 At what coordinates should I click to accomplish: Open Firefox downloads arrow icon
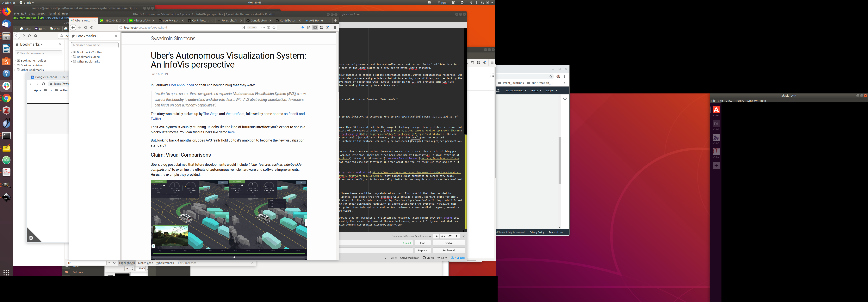point(302,28)
